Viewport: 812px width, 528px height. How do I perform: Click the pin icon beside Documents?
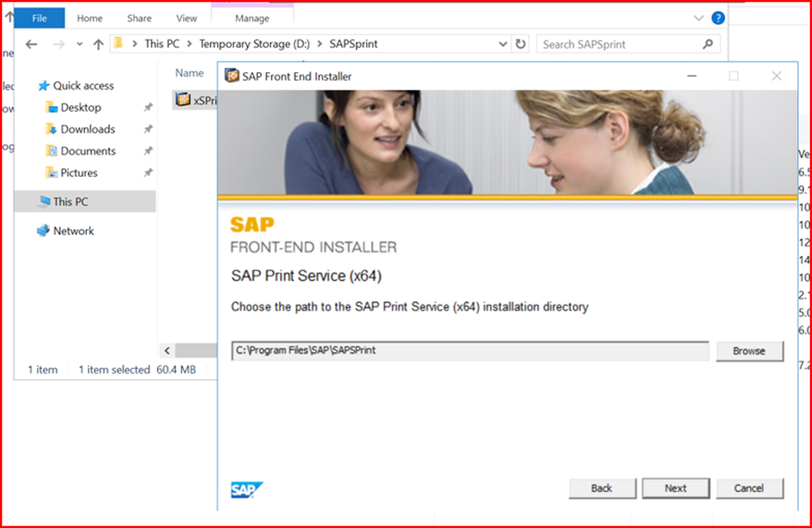click(148, 151)
